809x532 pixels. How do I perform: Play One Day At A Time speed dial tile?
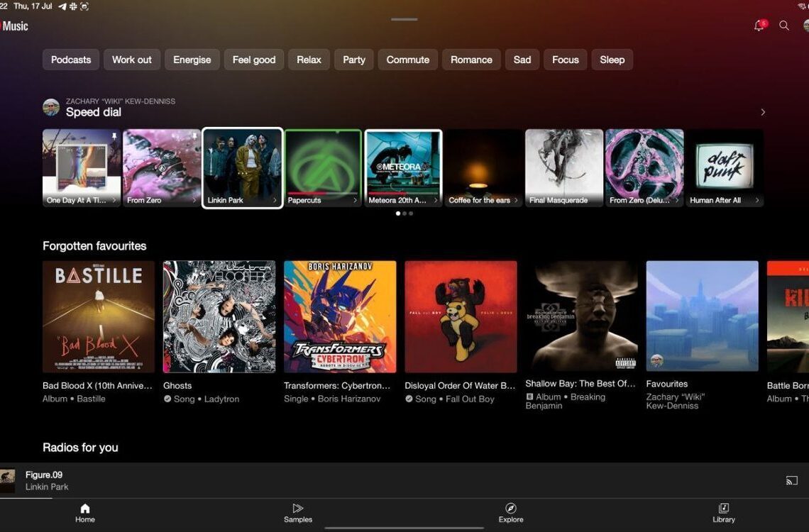pyautogui.click(x=82, y=168)
